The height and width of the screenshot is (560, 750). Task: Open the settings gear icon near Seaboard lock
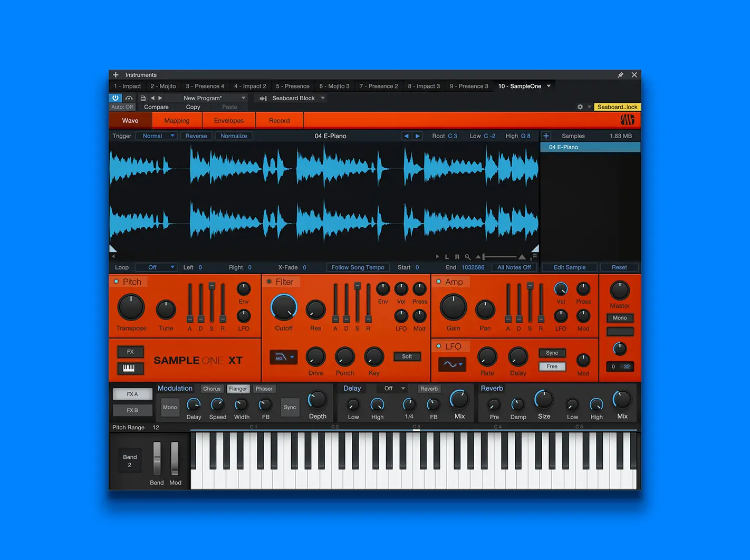(x=580, y=107)
